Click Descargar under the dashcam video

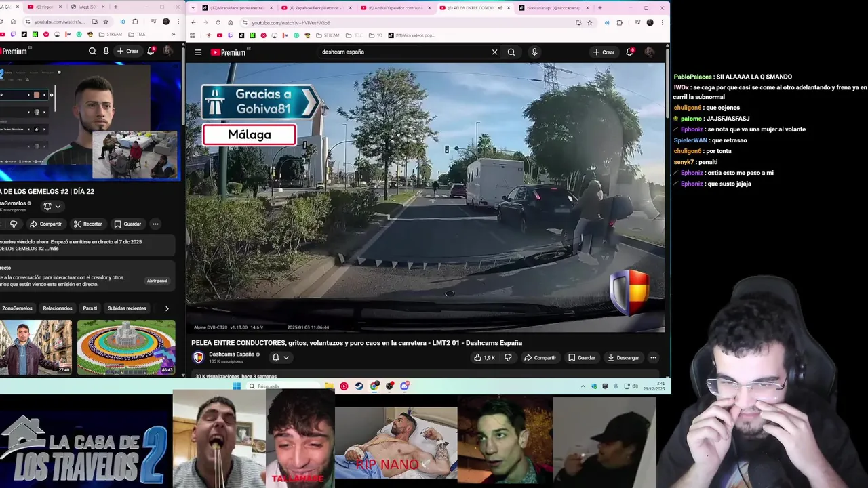tap(623, 357)
